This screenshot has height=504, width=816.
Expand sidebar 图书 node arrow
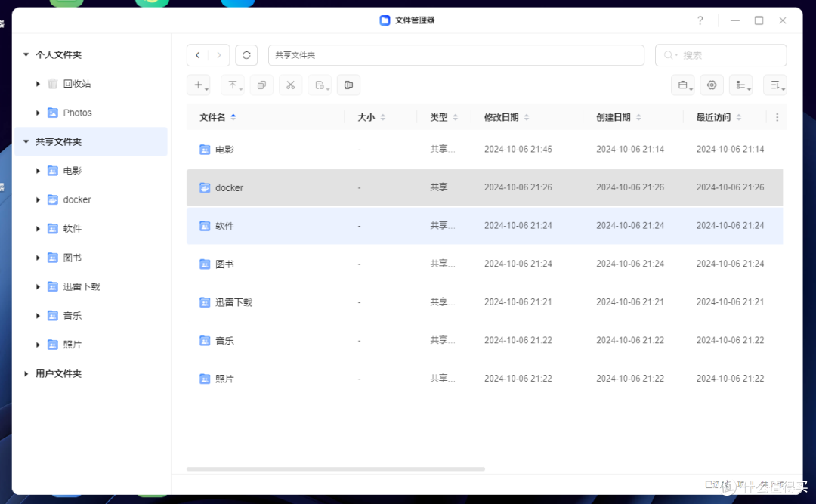[38, 258]
